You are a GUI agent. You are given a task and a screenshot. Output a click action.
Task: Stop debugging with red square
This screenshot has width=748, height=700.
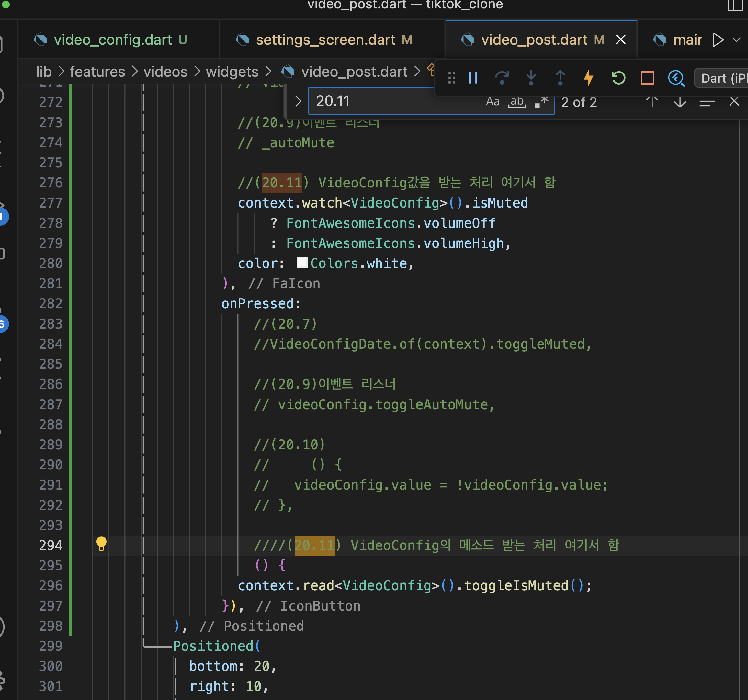click(x=647, y=78)
